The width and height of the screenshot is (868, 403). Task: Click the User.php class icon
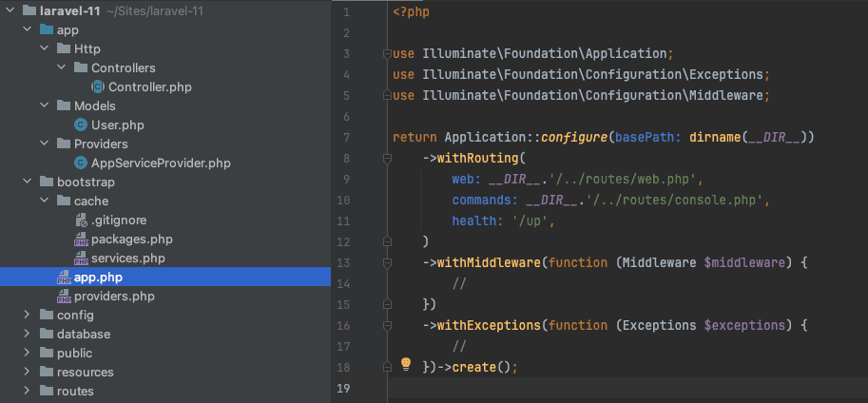tap(81, 125)
